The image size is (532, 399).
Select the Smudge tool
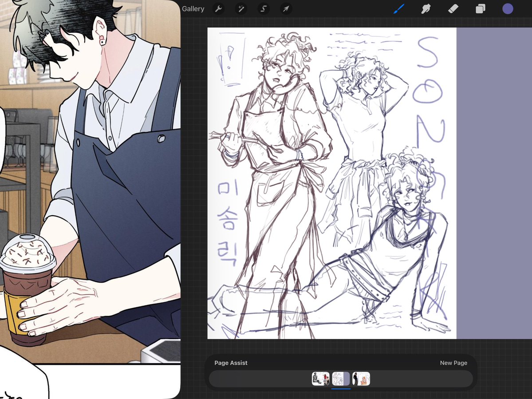426,9
